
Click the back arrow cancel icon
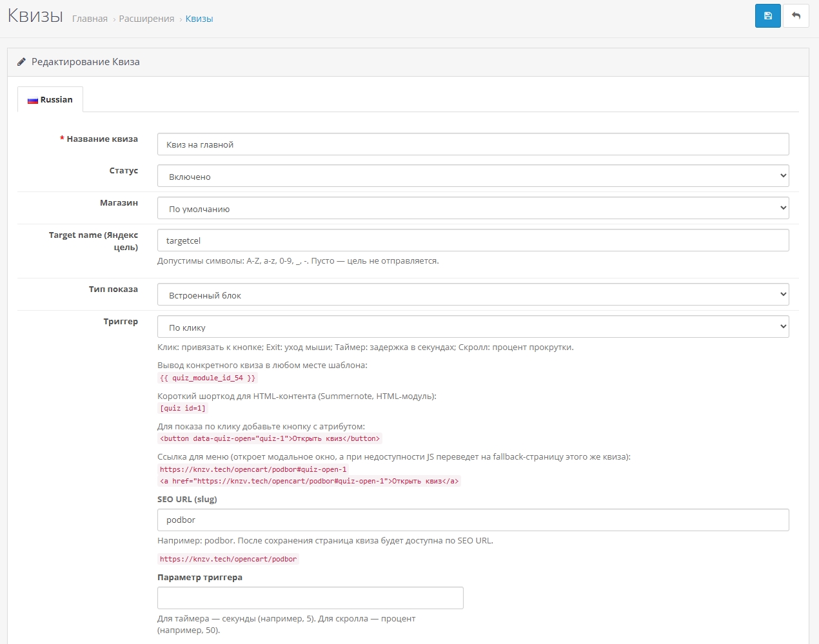point(796,16)
